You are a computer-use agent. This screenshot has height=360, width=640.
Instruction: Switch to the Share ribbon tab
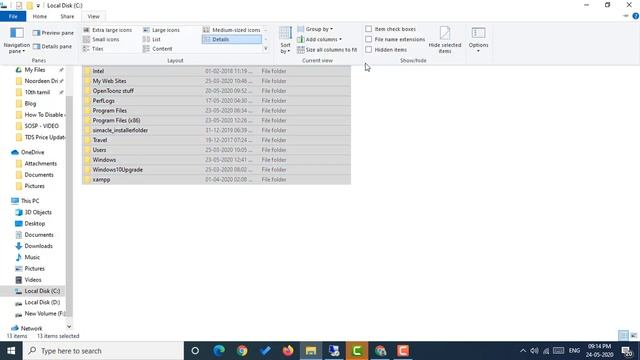[67, 16]
